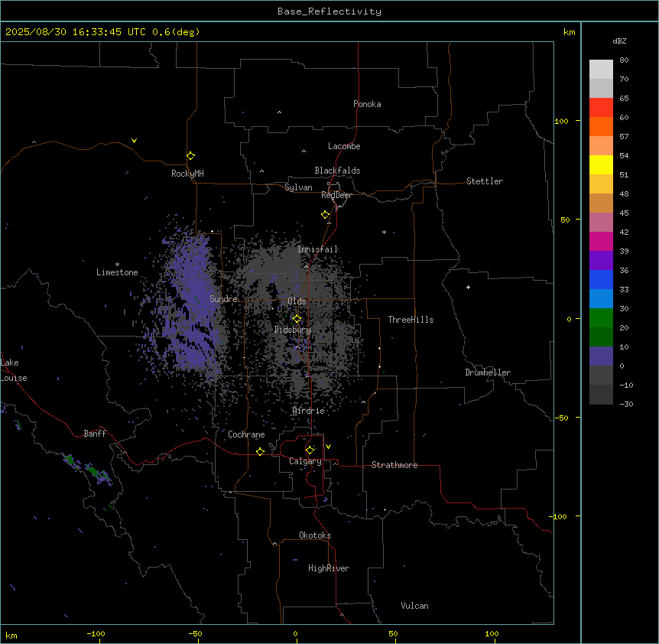The image size is (659, 644).
Task: Click the red 60–65 dBZ legend swatch
Action: pos(601,107)
